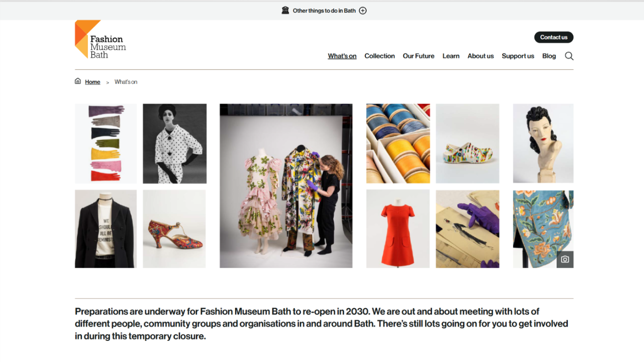
Task: View the decorated Crocs shoe image
Action: [467, 143]
